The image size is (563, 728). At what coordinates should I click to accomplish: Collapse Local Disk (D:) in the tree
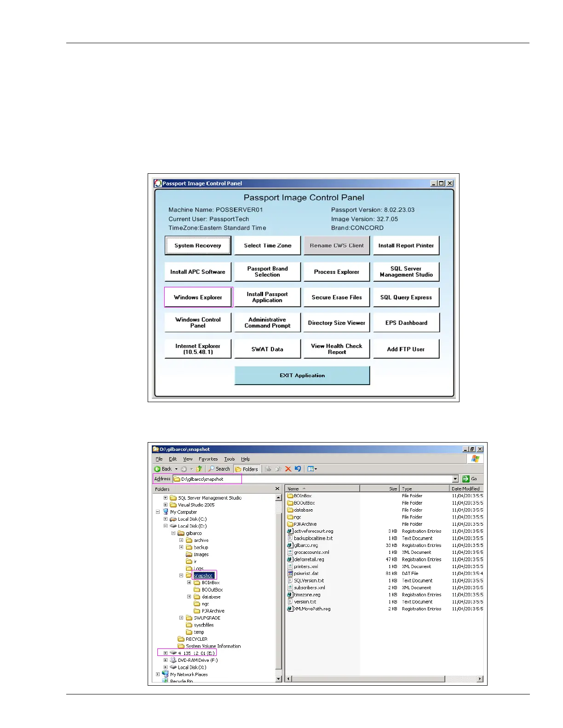pos(166,526)
